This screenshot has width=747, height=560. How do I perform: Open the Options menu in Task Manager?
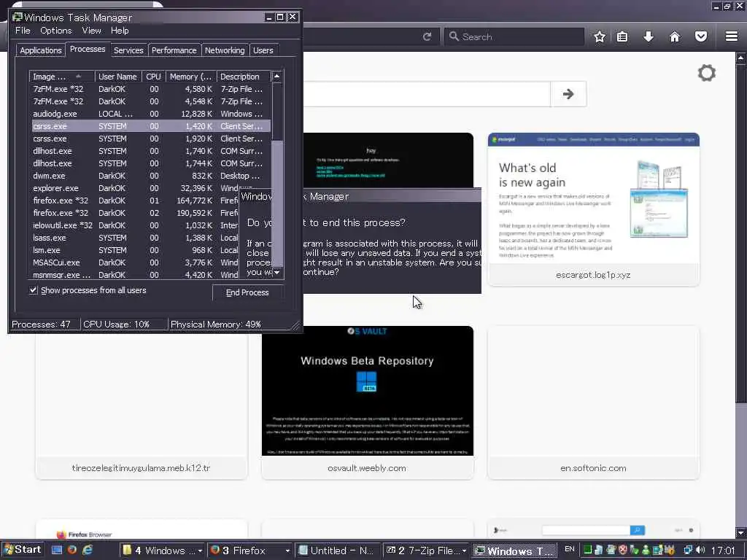pyautogui.click(x=55, y=31)
